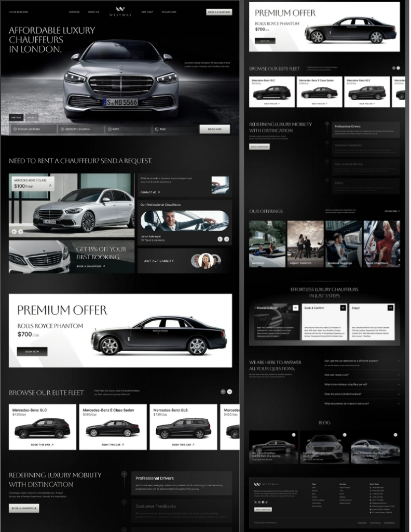Click previous chauffeur arrow under Jonah Kahrwald
The width and height of the screenshot is (411, 532).
(220, 239)
